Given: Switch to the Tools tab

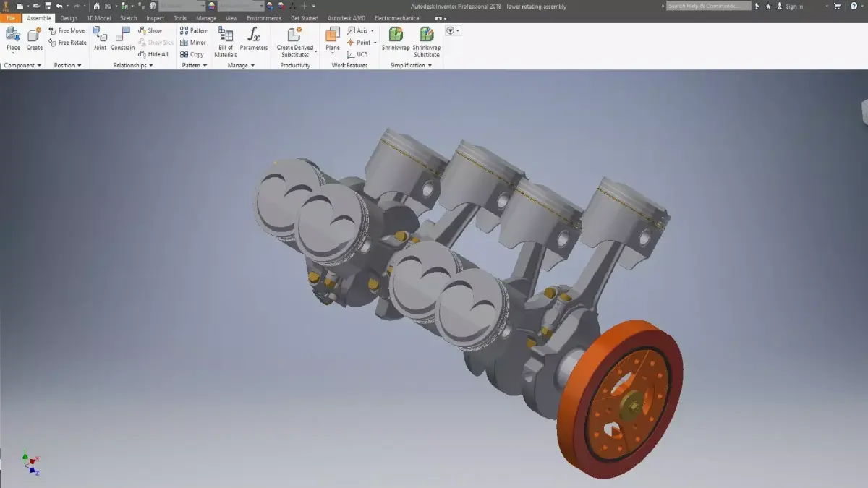Looking at the screenshot, I should point(180,18).
